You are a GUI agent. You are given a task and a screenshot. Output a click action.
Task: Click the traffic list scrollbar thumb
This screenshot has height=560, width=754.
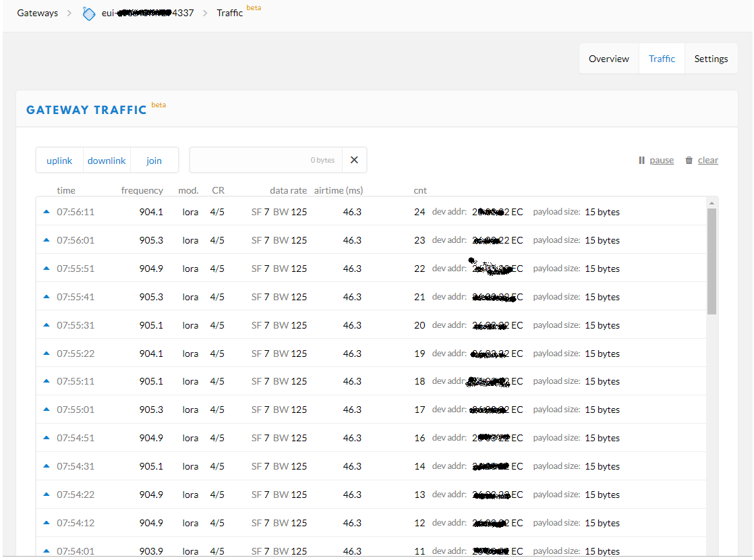pyautogui.click(x=712, y=260)
